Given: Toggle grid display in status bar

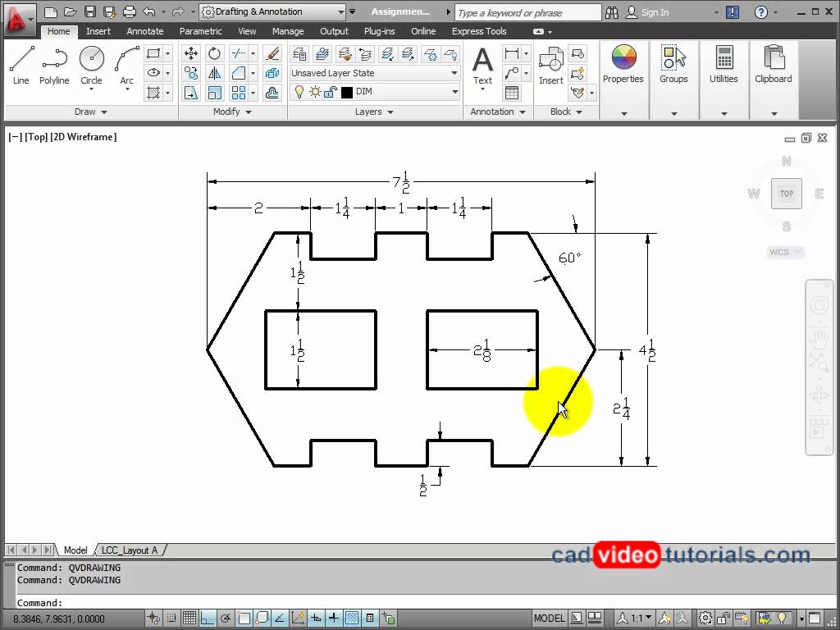Looking at the screenshot, I should (x=190, y=618).
